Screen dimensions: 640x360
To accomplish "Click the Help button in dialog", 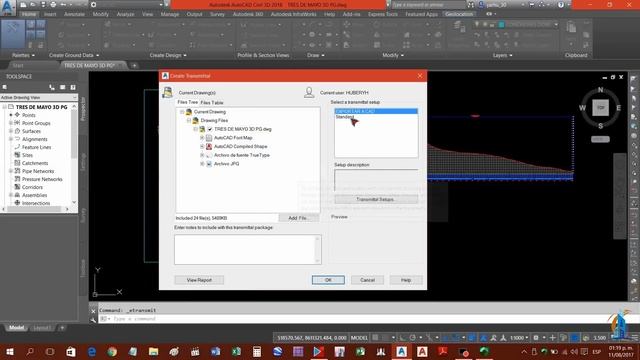I will [x=406, y=280].
